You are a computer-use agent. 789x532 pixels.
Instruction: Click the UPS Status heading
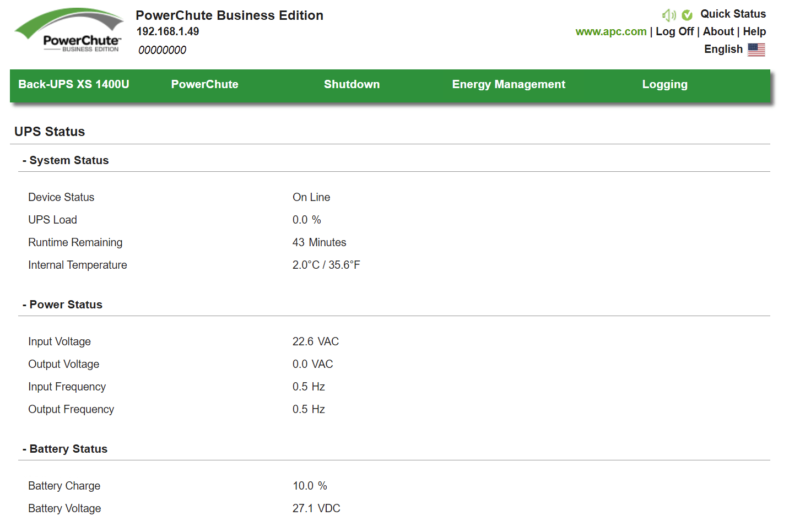(x=50, y=132)
